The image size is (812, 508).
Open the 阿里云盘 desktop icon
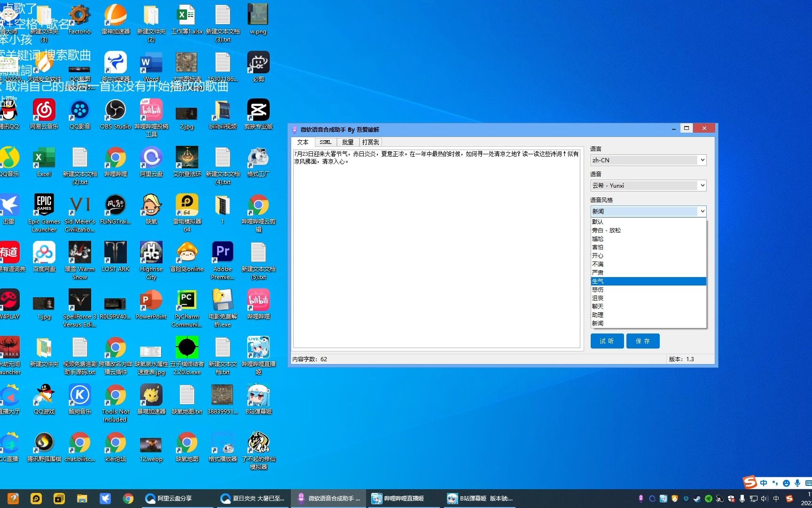click(151, 162)
